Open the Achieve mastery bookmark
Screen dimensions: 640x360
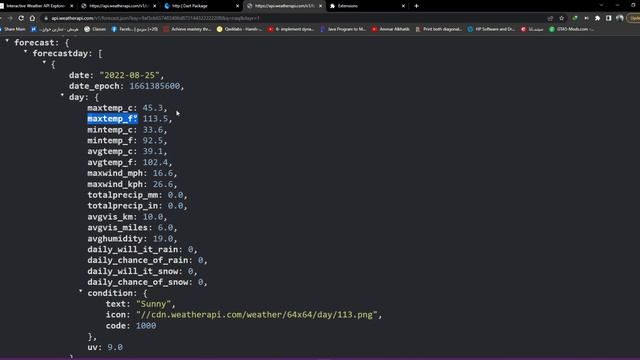click(187, 29)
